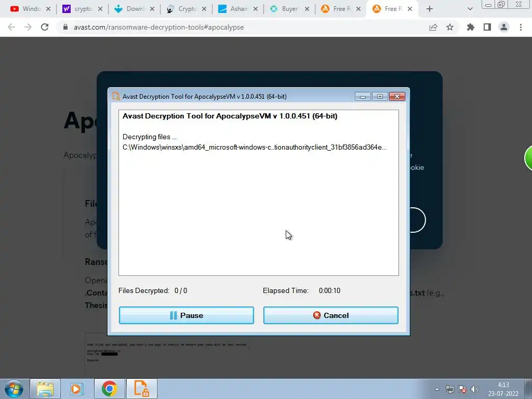Screen dimensions: 532x399
Task: Launch Windows Media Player from taskbar
Action: click(77, 389)
